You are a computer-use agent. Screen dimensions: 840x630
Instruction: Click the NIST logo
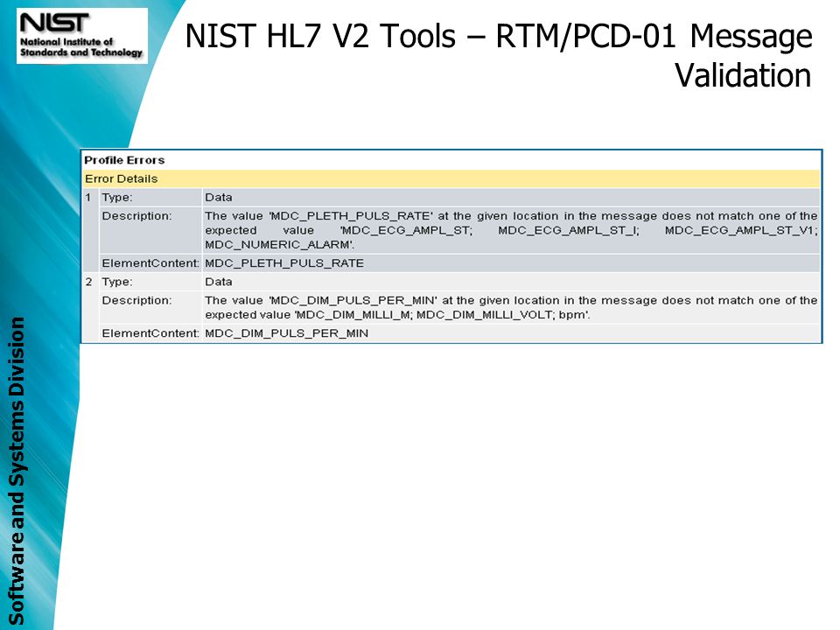point(82,36)
